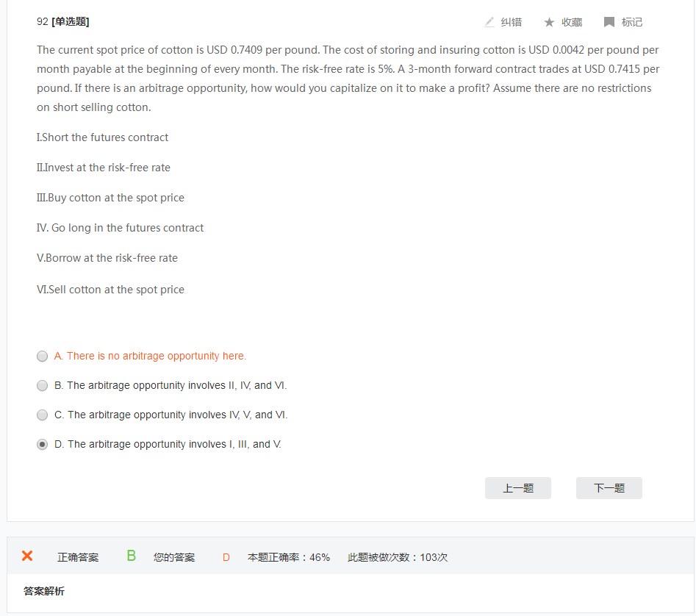Screen dimensions: 696x616
Task: Click the 收藏 text label
Action: [572, 22]
